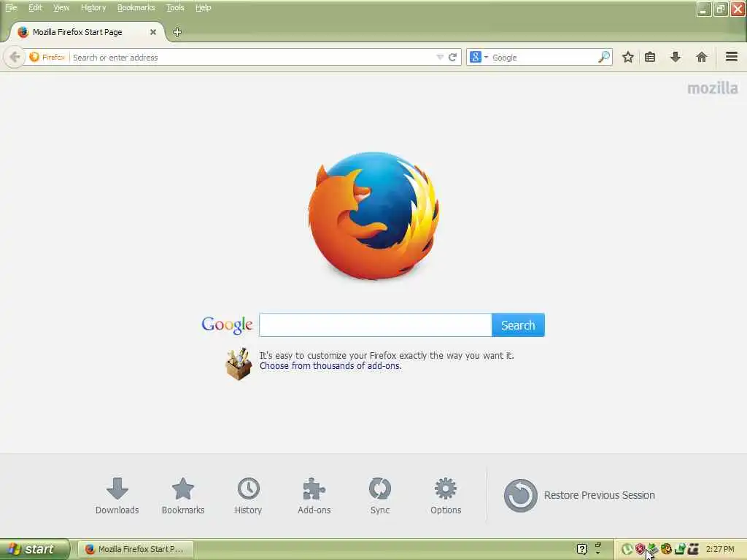Select the Mozilla Firefox Start Page tab
This screenshot has width=747, height=560.
pos(88,32)
